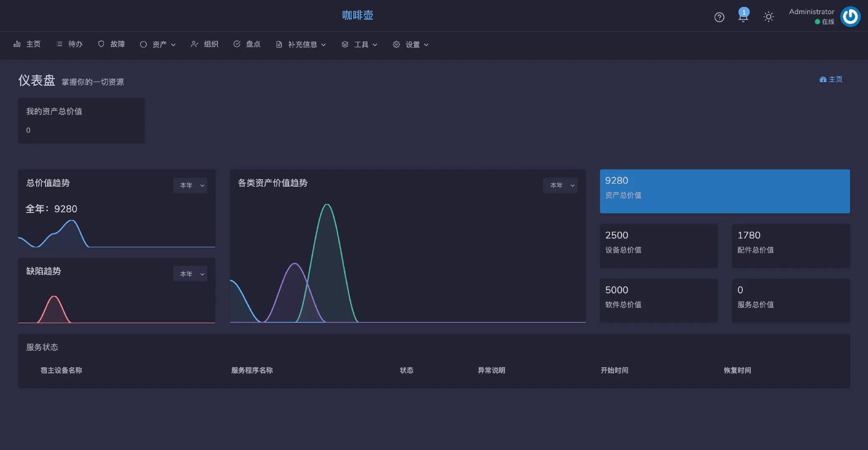The width and height of the screenshot is (868, 450).
Task: Click the green online dot next to 在线
Action: (x=818, y=22)
